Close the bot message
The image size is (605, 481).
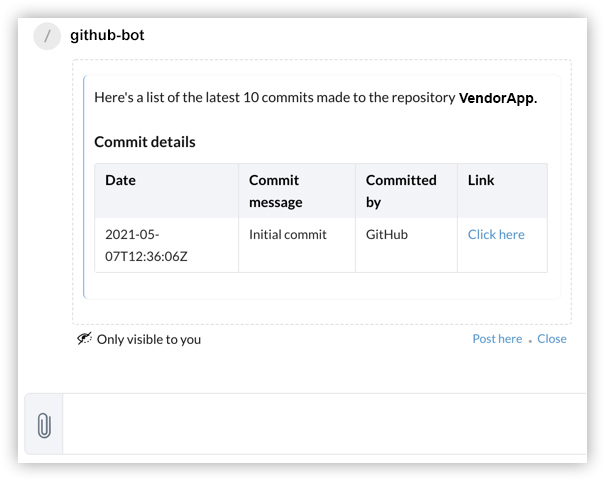(552, 339)
